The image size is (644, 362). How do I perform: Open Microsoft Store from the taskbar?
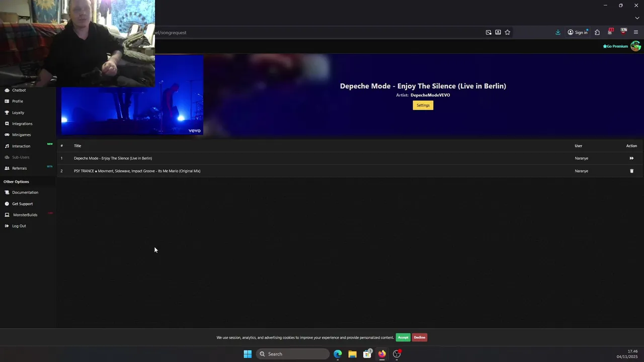click(367, 354)
